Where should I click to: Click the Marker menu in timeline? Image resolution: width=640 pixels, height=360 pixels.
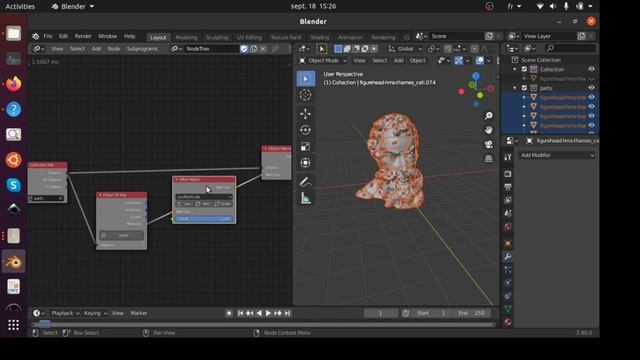tap(139, 313)
